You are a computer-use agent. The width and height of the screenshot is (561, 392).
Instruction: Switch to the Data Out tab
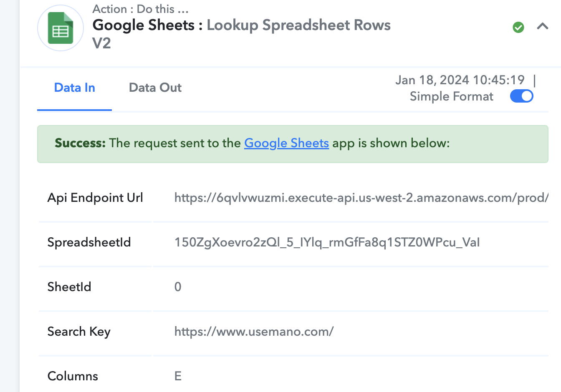155,88
